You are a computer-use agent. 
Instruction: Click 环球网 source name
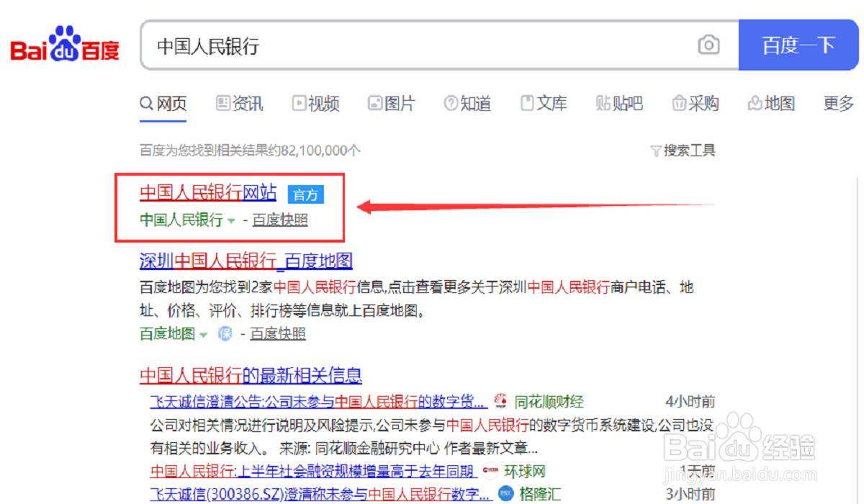pyautogui.click(x=525, y=472)
